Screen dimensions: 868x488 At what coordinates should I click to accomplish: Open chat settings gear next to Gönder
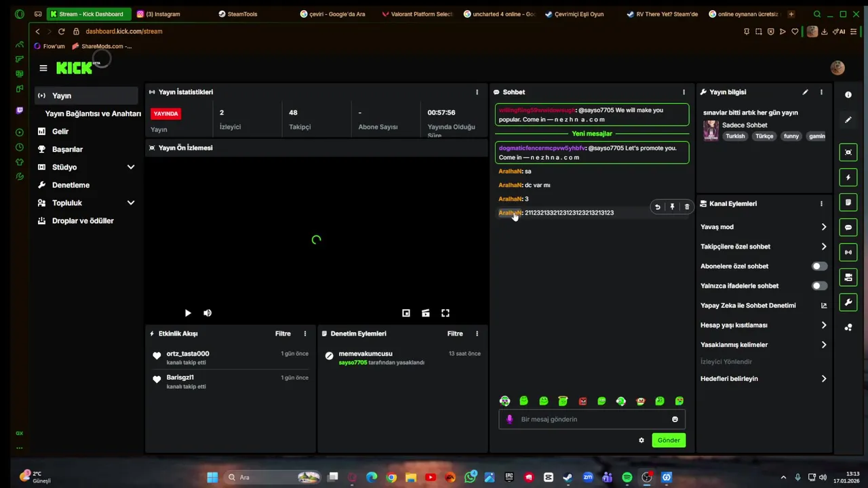coord(642,441)
